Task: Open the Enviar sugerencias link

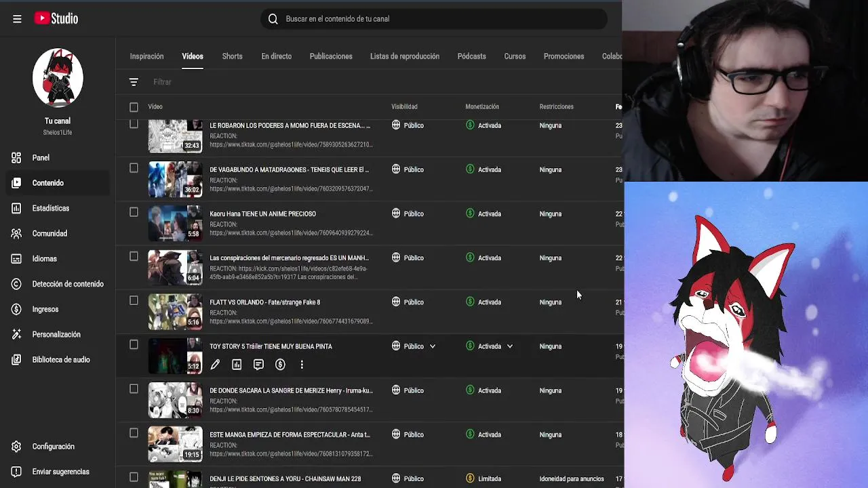Action: (60, 472)
